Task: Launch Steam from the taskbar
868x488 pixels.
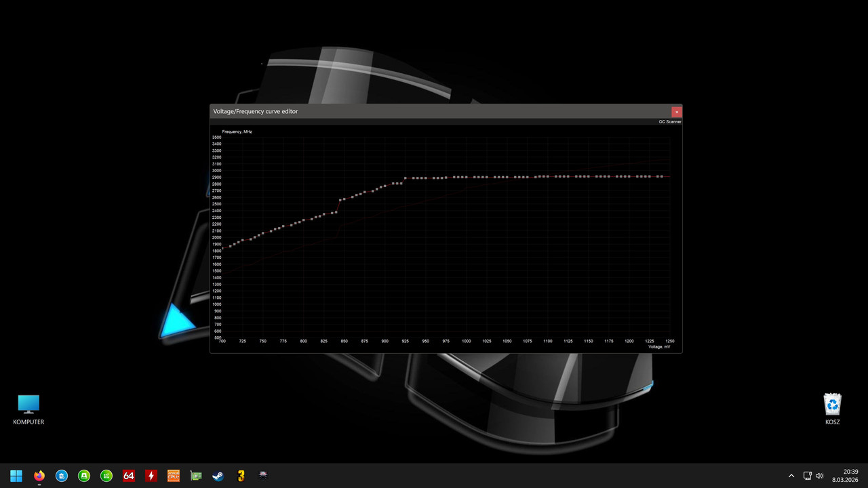Action: [218, 476]
